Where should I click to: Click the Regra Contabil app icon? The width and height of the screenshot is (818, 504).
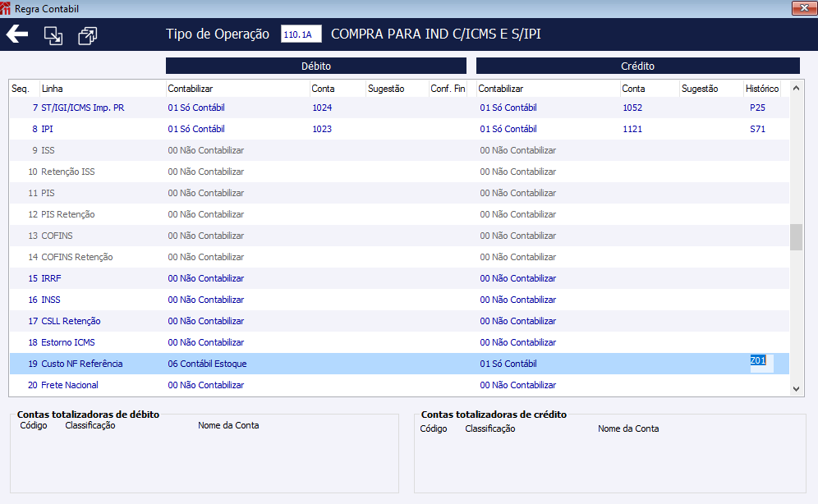coord(5,8)
